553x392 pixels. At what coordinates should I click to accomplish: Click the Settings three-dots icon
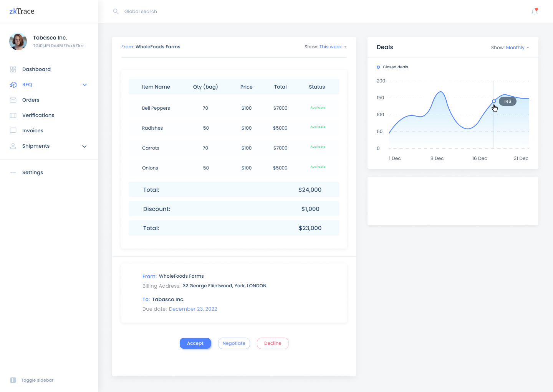(x=13, y=173)
